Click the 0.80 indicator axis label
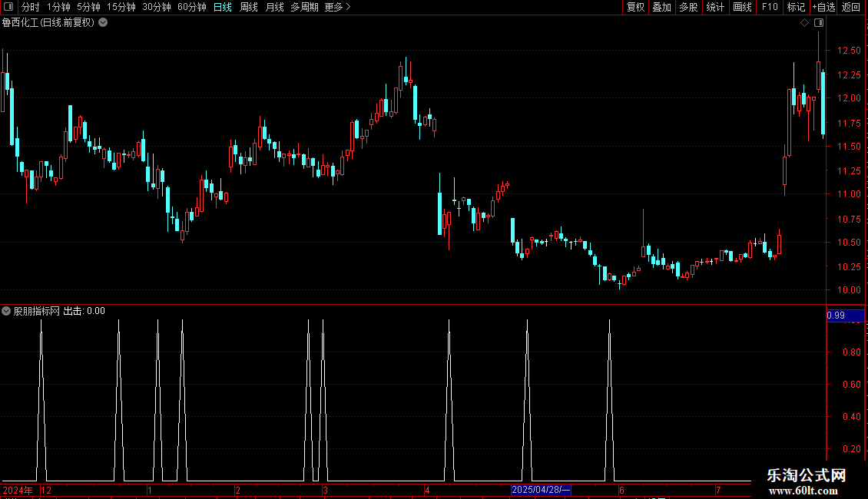 (x=851, y=352)
